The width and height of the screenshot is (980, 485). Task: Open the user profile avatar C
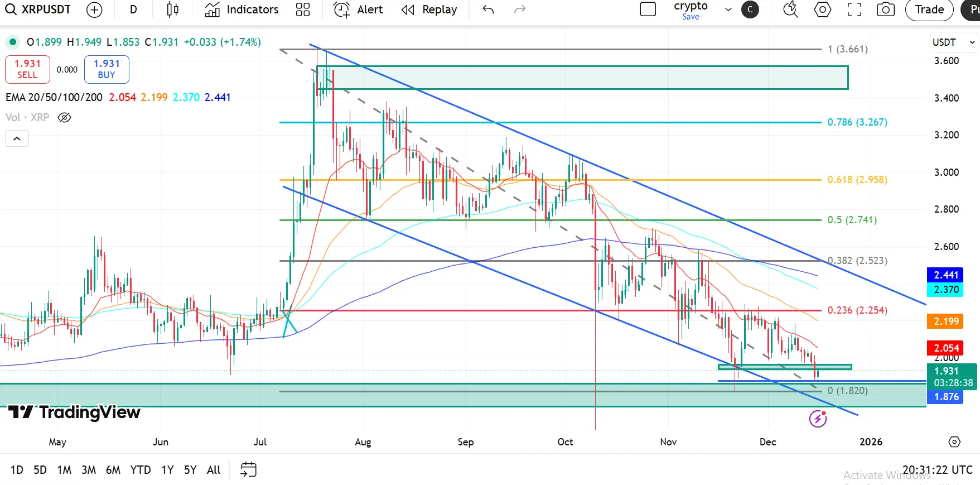click(x=750, y=9)
